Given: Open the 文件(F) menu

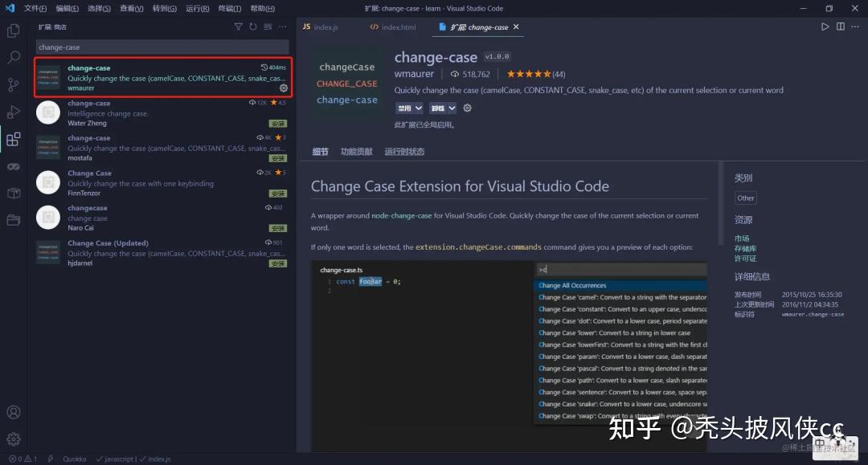Looking at the screenshot, I should point(35,8).
